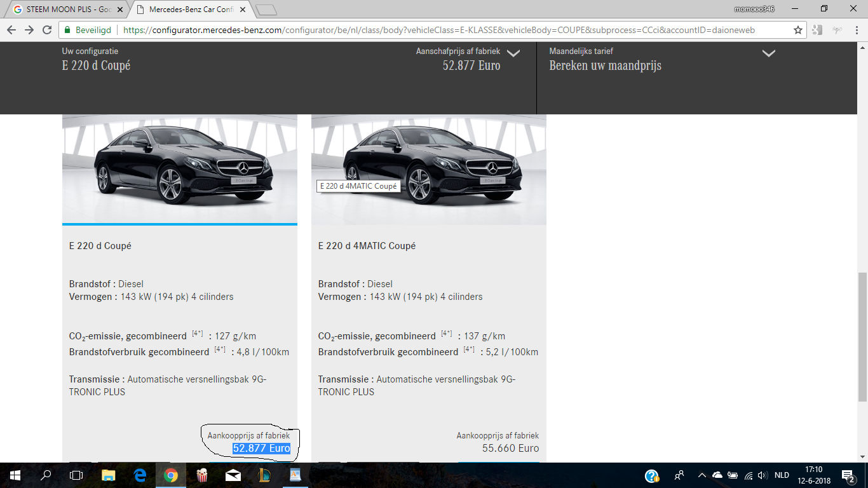
Task: Bookmark this page with the star icon
Action: point(798,30)
